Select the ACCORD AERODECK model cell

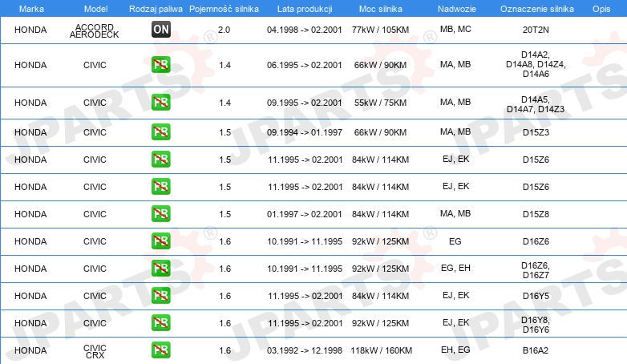click(x=95, y=30)
